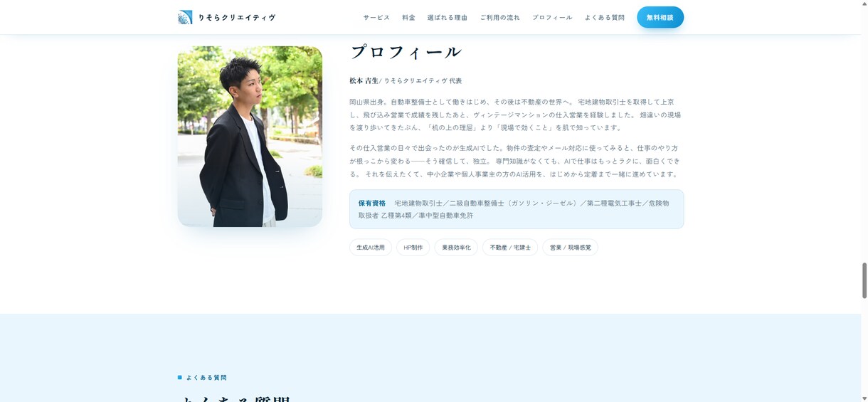
Task: Click the 生成AI活用 tag
Action: 371,248
